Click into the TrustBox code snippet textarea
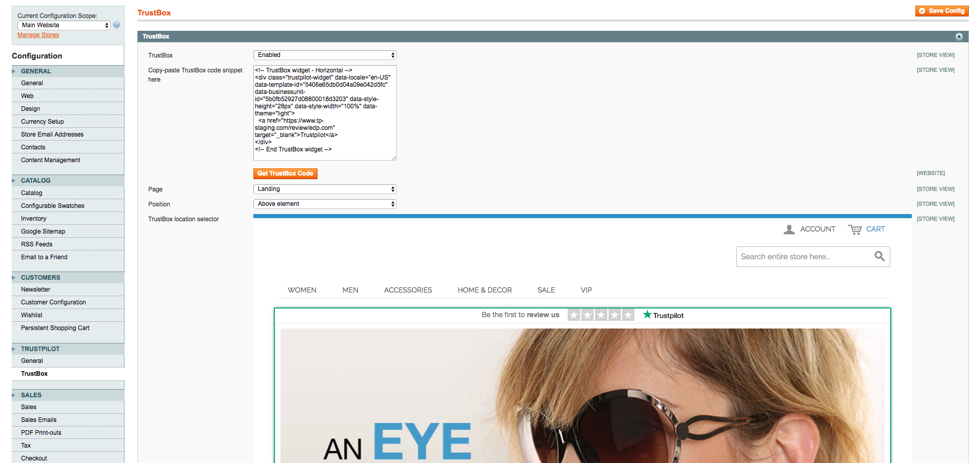Viewport: 980px width, 463px height. click(x=325, y=113)
